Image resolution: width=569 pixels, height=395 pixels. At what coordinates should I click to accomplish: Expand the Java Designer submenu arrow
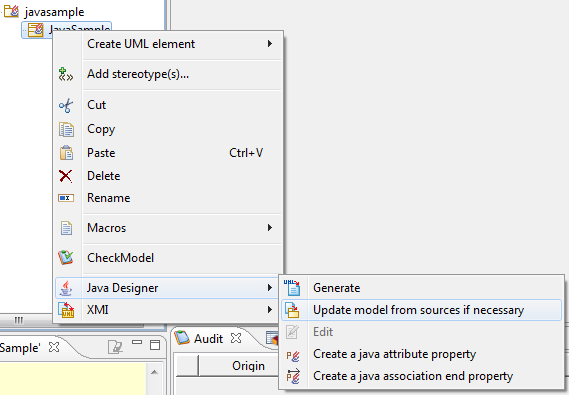point(270,288)
